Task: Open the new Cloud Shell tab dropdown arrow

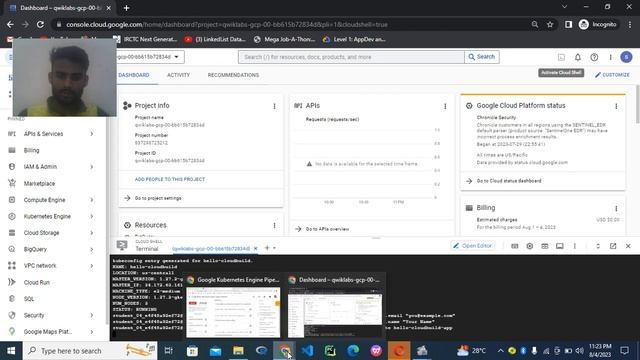Action: pyautogui.click(x=275, y=248)
